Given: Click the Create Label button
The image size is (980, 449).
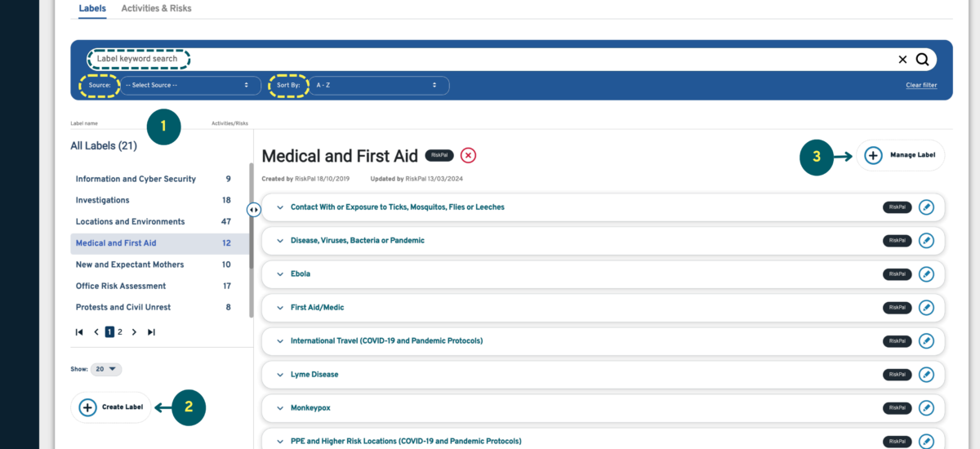Looking at the screenshot, I should (x=112, y=407).
